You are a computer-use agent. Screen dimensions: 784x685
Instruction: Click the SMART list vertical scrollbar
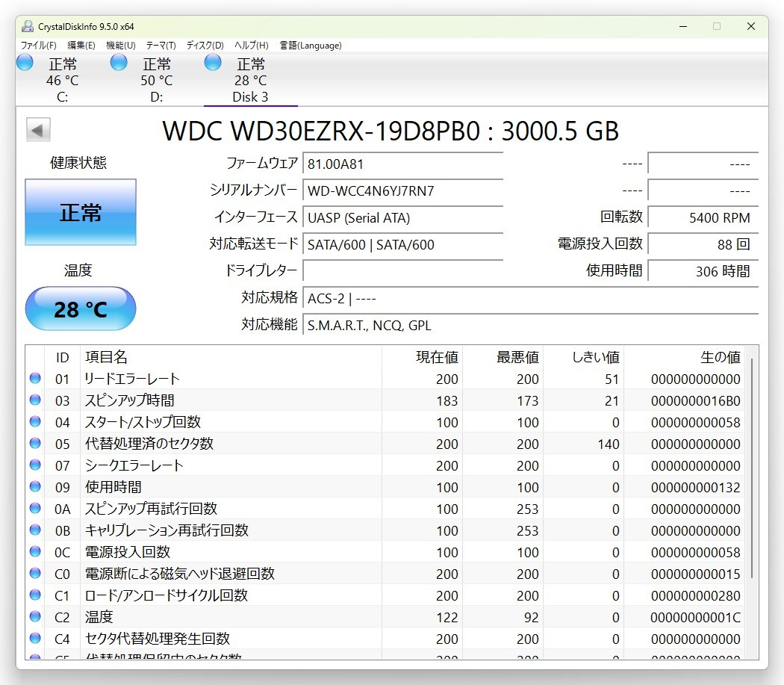[751, 468]
